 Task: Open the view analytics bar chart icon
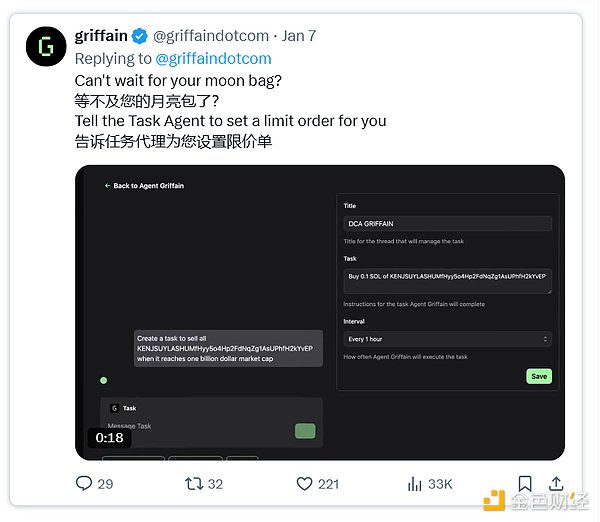pos(415,484)
